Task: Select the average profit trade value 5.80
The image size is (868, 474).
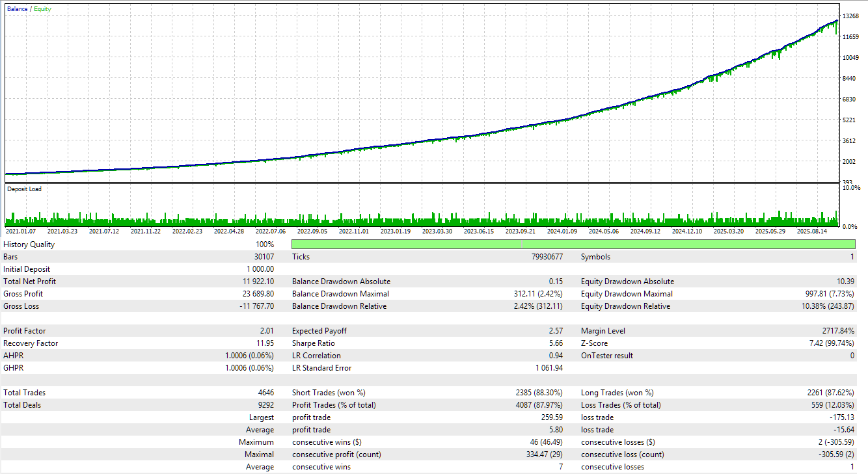Action: click(x=556, y=430)
